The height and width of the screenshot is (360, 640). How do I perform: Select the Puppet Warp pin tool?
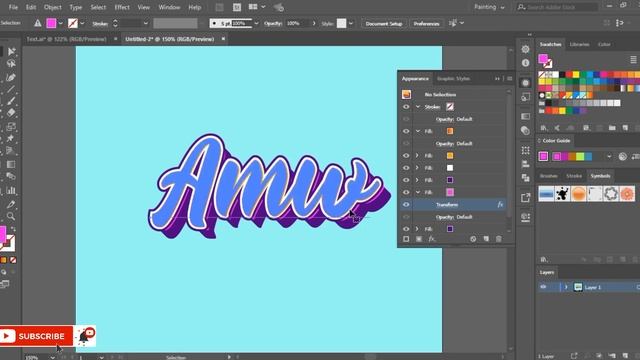11,138
